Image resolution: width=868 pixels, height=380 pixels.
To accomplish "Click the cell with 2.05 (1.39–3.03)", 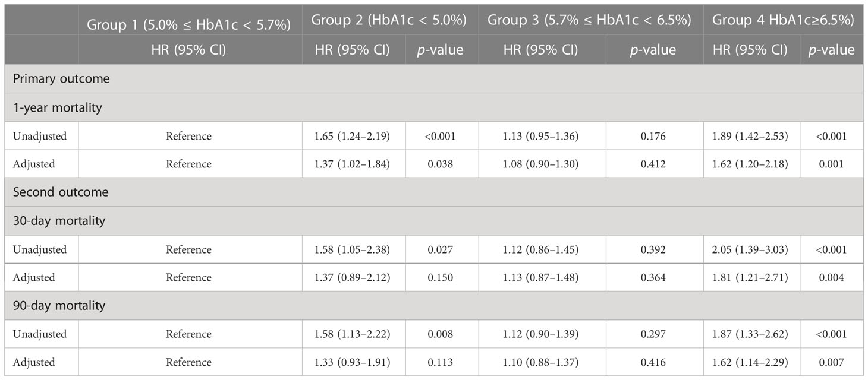I will [x=751, y=249].
